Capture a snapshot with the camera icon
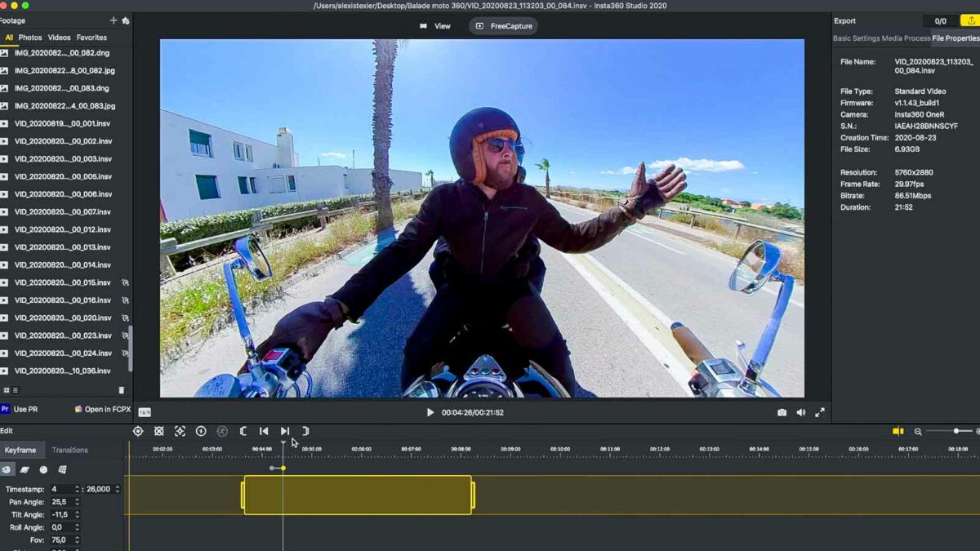 tap(782, 412)
